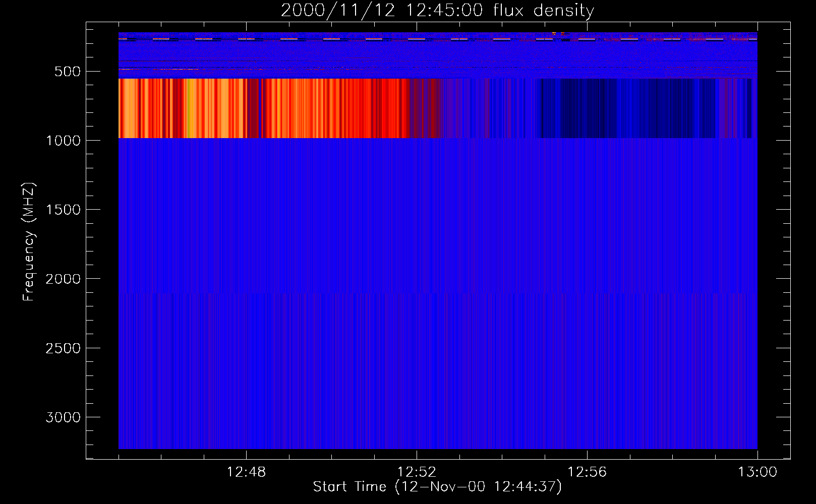
Task: Select the 1500 frequency tick label
Action: click(63, 210)
